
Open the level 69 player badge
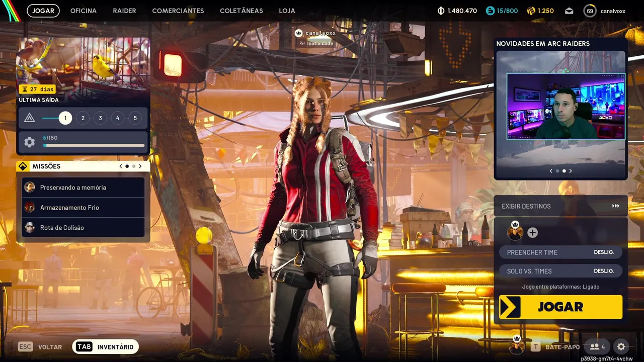click(590, 11)
